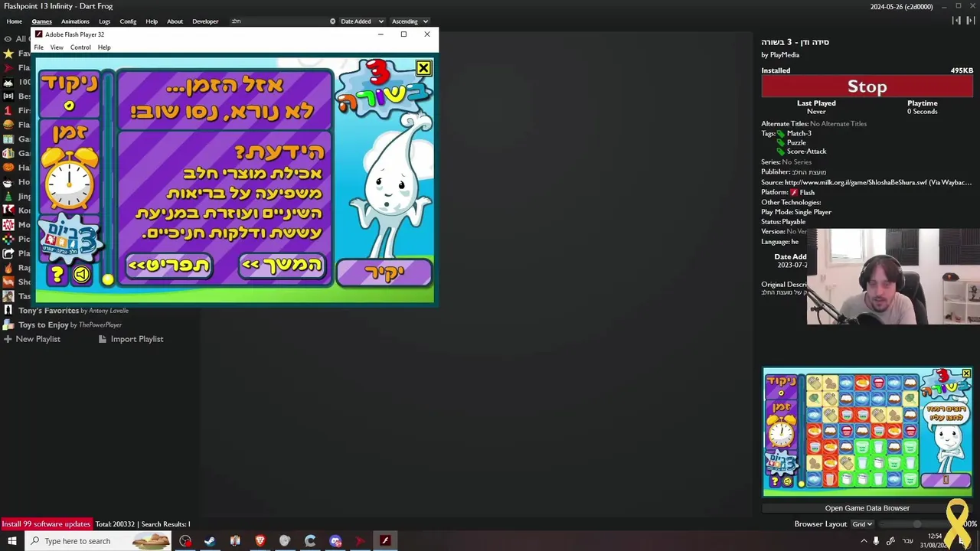980x551 pixels.
Task: Open the Flash Player Help menu
Action: pyautogui.click(x=104, y=47)
